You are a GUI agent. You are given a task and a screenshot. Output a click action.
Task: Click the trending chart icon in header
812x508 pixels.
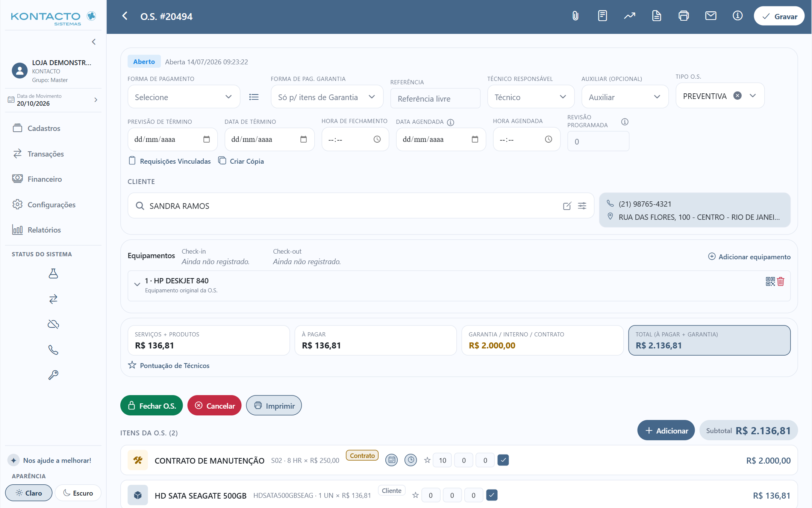[630, 16]
